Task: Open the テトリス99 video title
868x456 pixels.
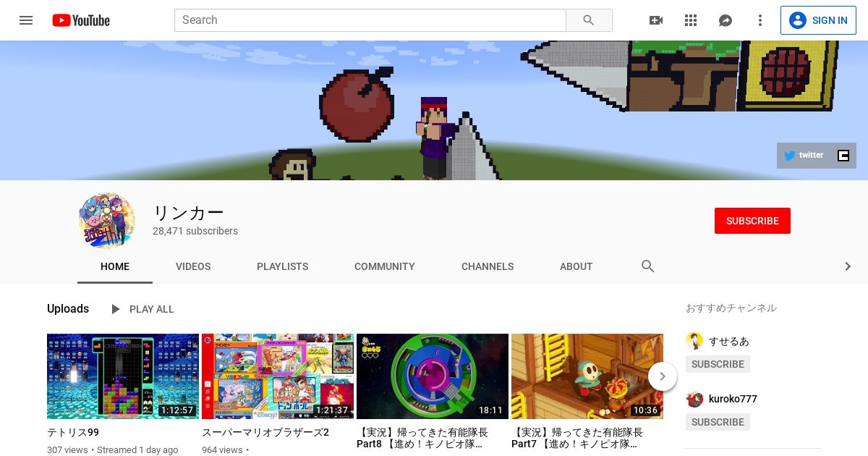Action: pyautogui.click(x=73, y=432)
